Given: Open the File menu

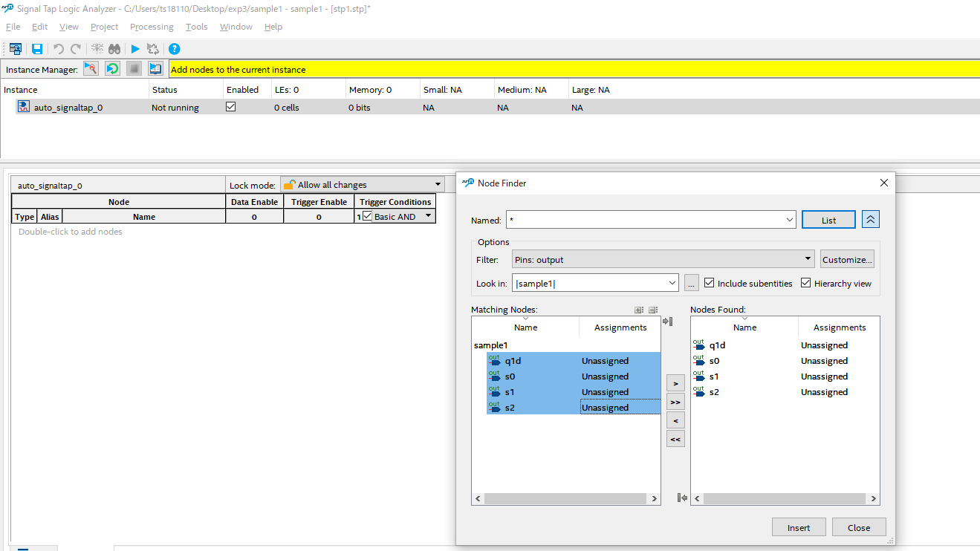Looking at the screenshot, I should point(13,27).
